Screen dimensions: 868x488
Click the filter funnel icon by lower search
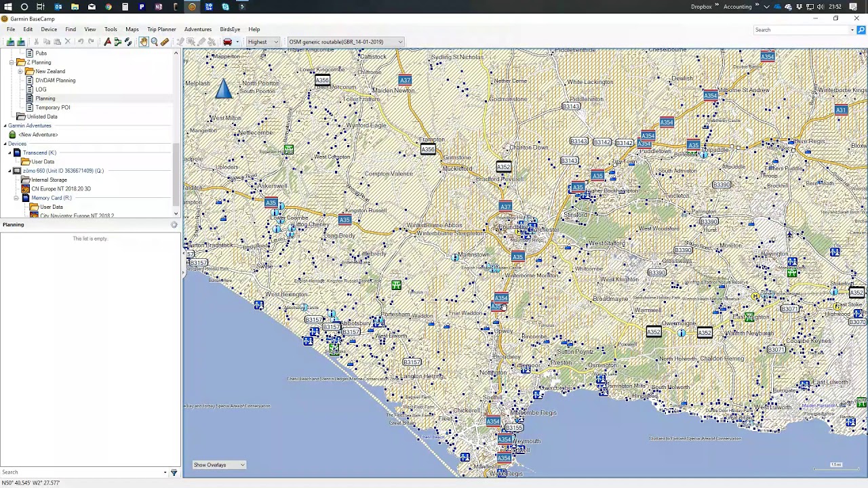click(174, 472)
